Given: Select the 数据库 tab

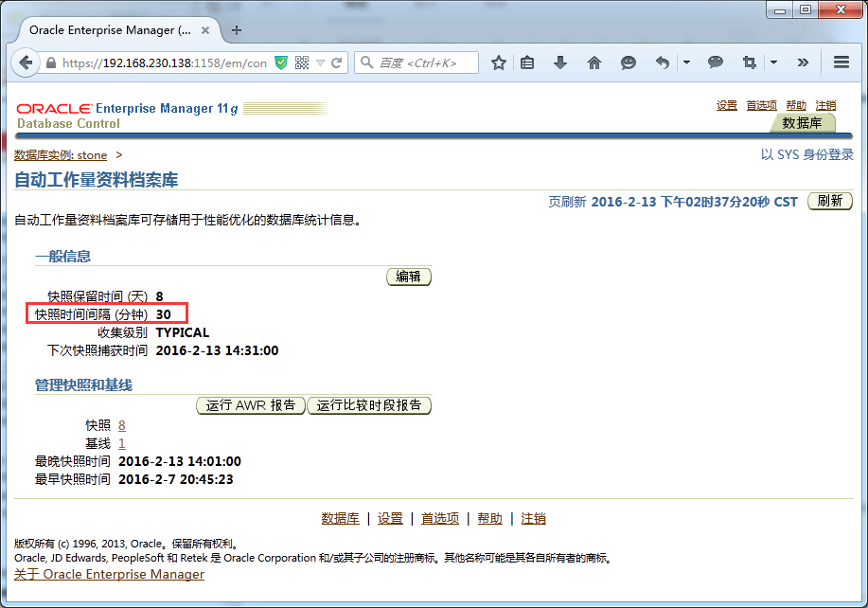Looking at the screenshot, I should [802, 123].
